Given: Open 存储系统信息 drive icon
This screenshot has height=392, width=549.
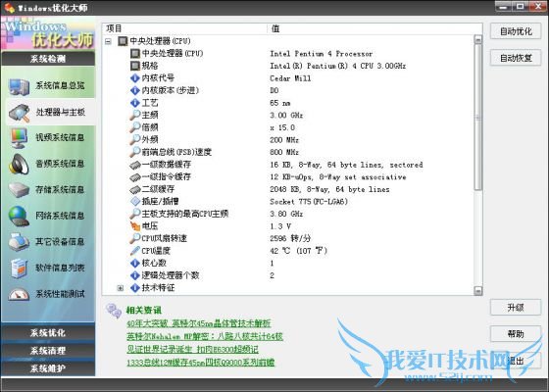Looking at the screenshot, I should coord(19,190).
